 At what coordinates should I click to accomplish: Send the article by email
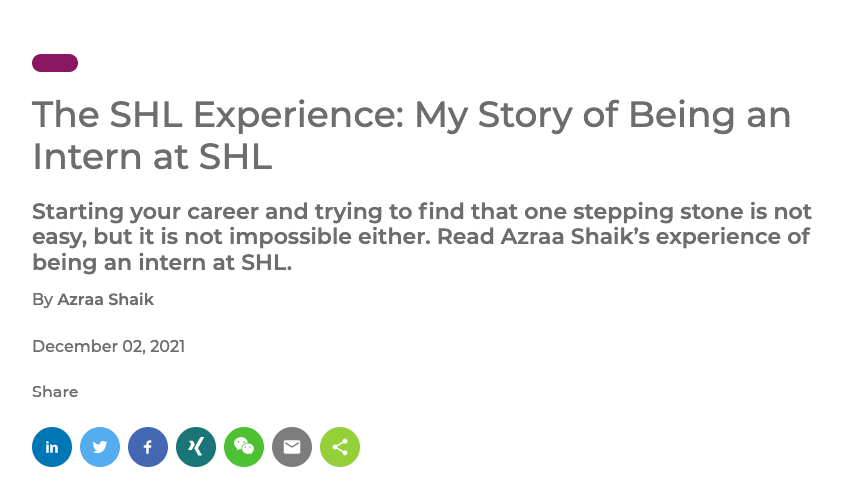click(292, 447)
